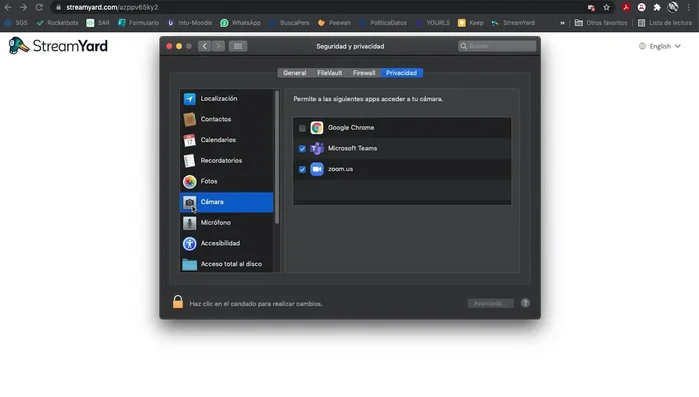Click the StreamYard logo
Viewport: 699px width, 397px height.
[58, 45]
